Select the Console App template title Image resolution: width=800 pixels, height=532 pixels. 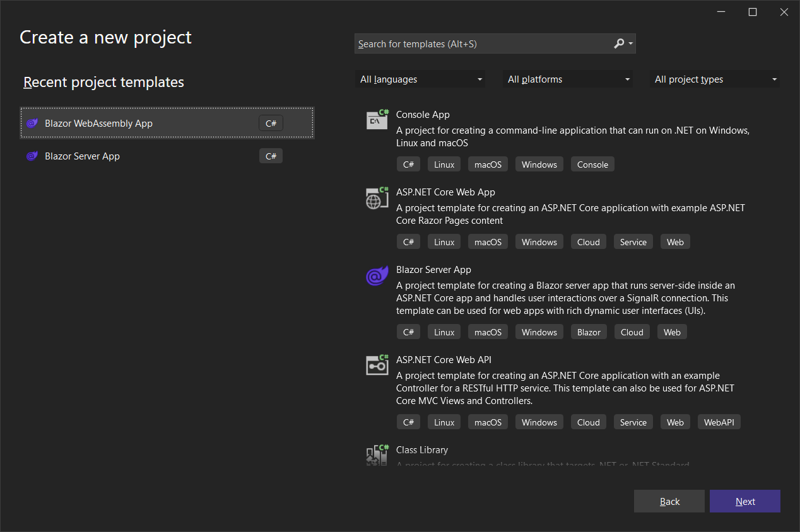(423, 115)
